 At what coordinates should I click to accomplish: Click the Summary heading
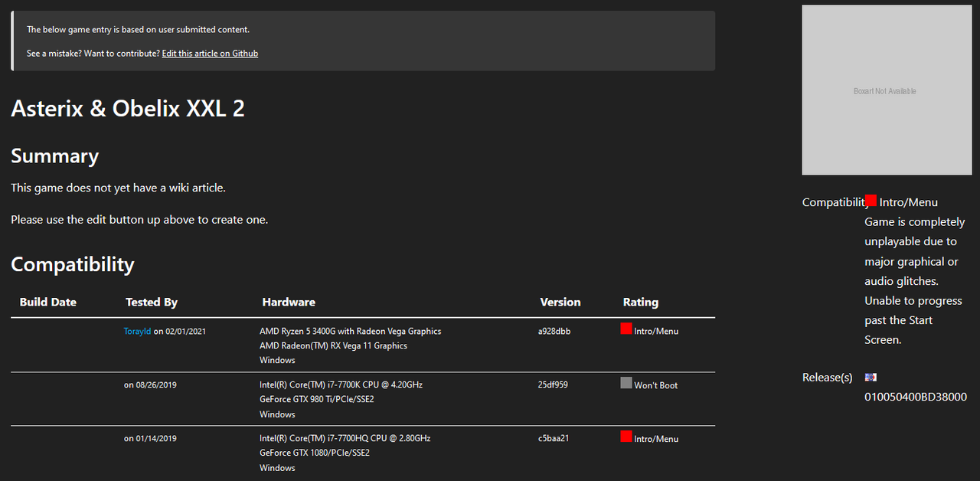pos(55,155)
